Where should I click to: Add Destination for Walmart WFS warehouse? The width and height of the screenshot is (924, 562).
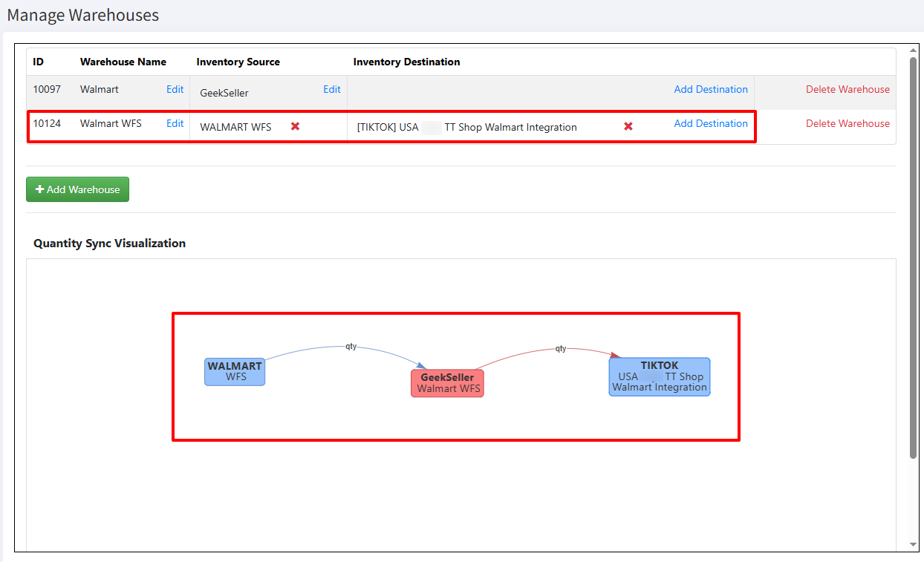tap(710, 123)
